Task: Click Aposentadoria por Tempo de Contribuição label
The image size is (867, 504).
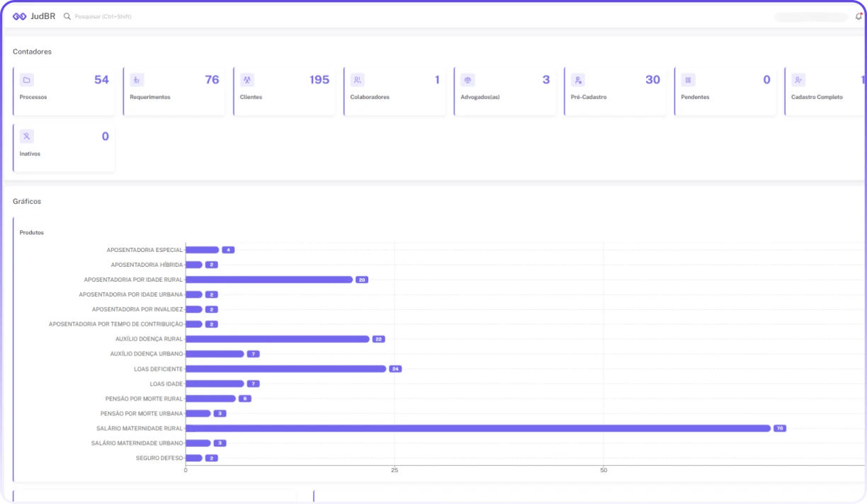Action: 115,324
